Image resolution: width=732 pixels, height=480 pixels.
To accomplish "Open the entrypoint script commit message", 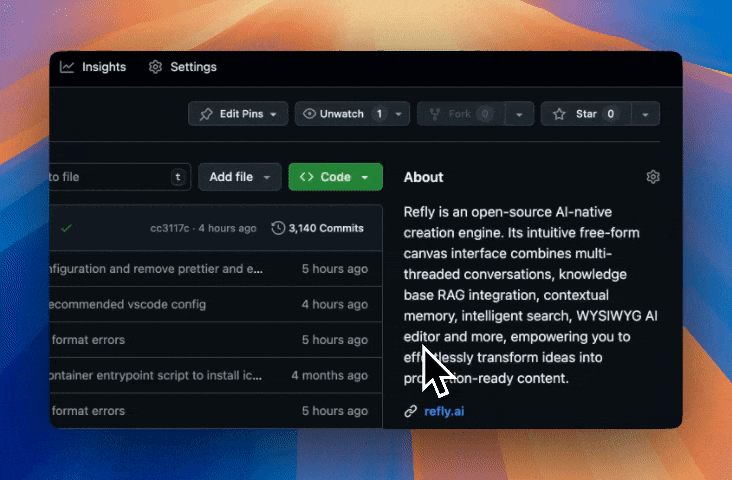I will (155, 375).
